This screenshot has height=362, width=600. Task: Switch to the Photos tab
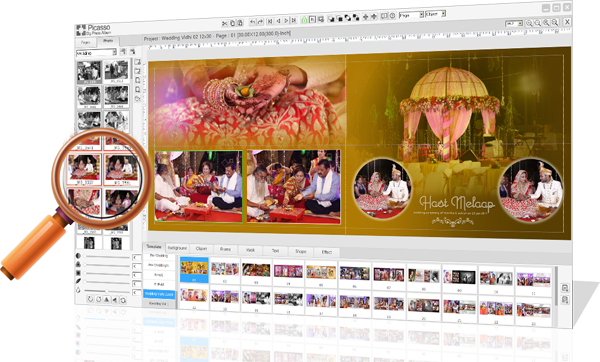pos(108,41)
